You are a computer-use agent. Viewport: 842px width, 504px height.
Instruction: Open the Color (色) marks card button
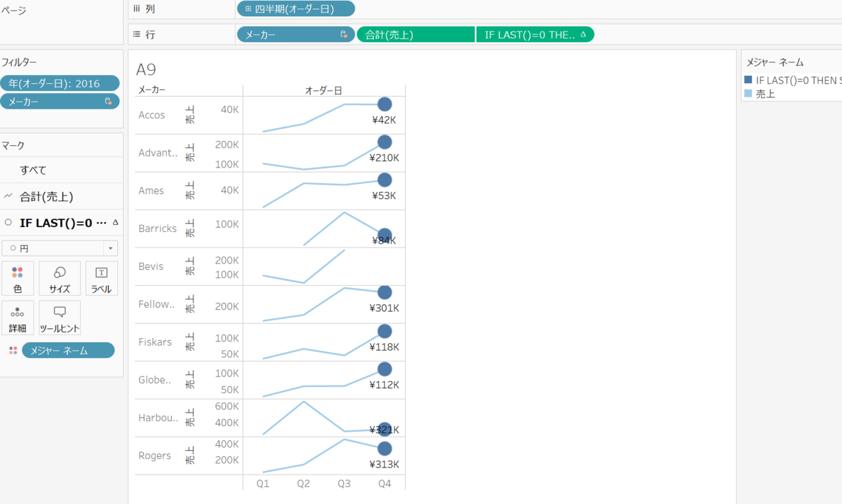(x=18, y=278)
